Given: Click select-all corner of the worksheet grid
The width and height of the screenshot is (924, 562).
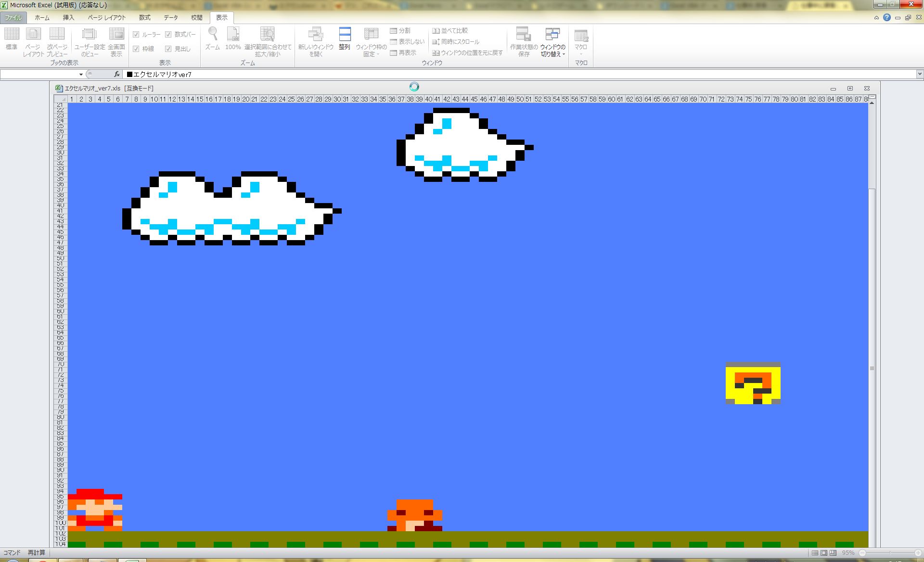Looking at the screenshot, I should (x=60, y=99).
